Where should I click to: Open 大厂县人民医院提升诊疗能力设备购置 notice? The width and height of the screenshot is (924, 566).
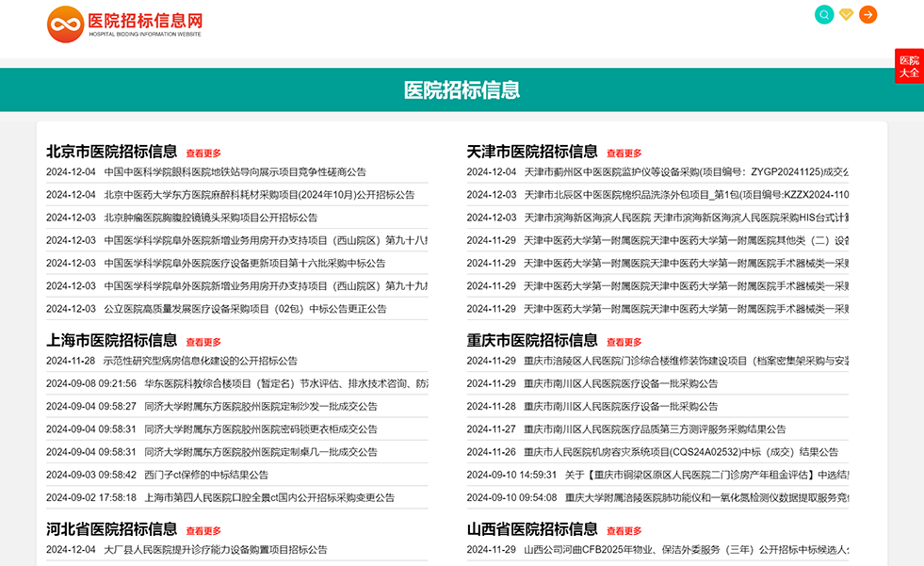tap(215, 550)
